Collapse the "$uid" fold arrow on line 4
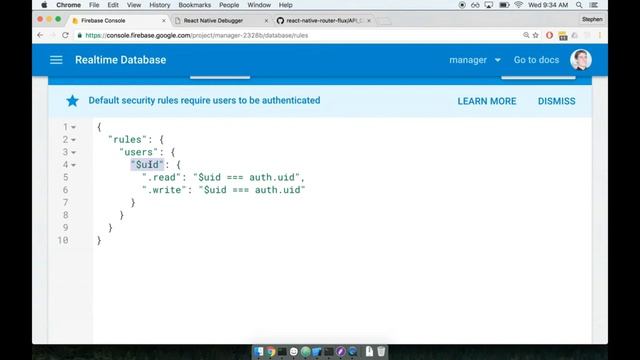Image resolution: width=640 pixels, height=360 pixels. click(x=73, y=165)
